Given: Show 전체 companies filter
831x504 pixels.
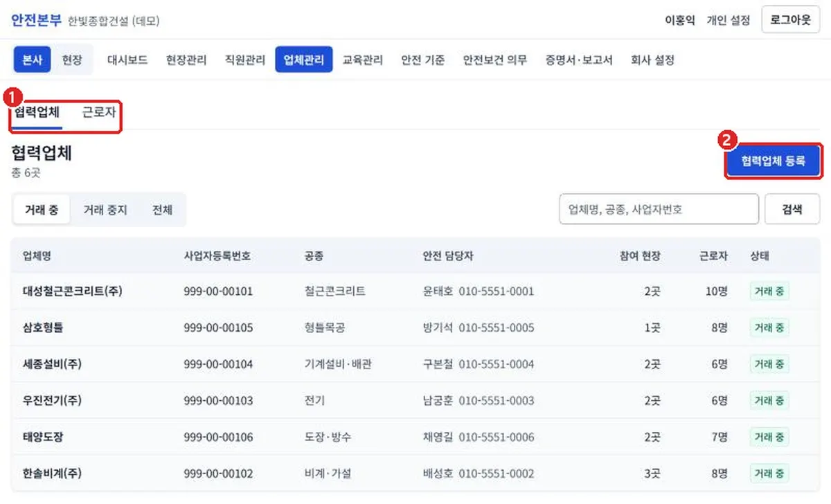Looking at the screenshot, I should pos(163,210).
